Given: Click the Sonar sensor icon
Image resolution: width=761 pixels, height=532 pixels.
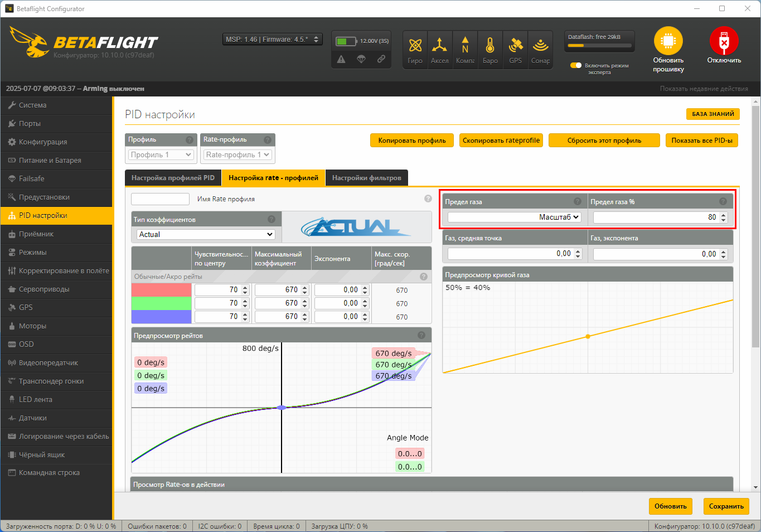Looking at the screenshot, I should [540, 45].
